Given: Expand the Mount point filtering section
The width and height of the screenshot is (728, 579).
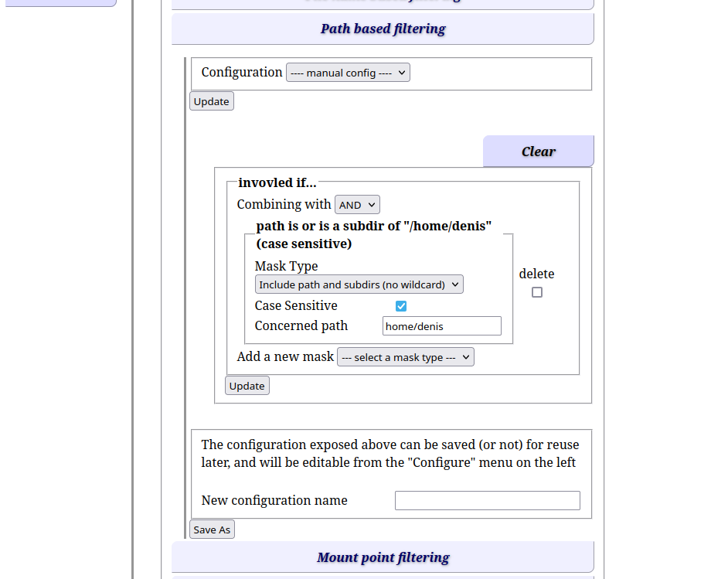Looking at the screenshot, I should 383,557.
